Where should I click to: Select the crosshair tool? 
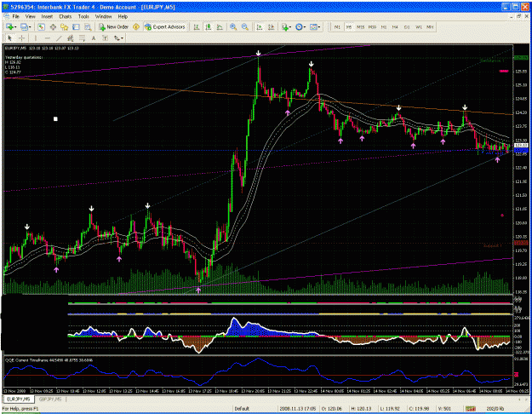coord(22,38)
